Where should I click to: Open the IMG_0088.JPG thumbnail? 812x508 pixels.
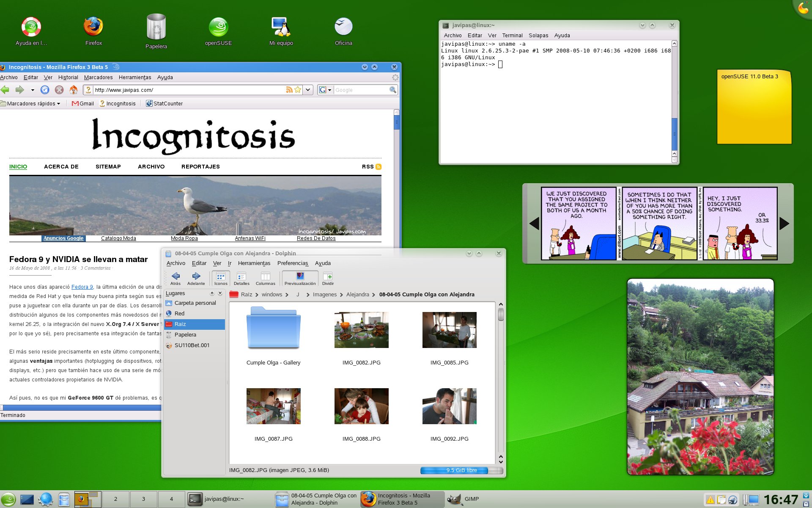click(361, 406)
